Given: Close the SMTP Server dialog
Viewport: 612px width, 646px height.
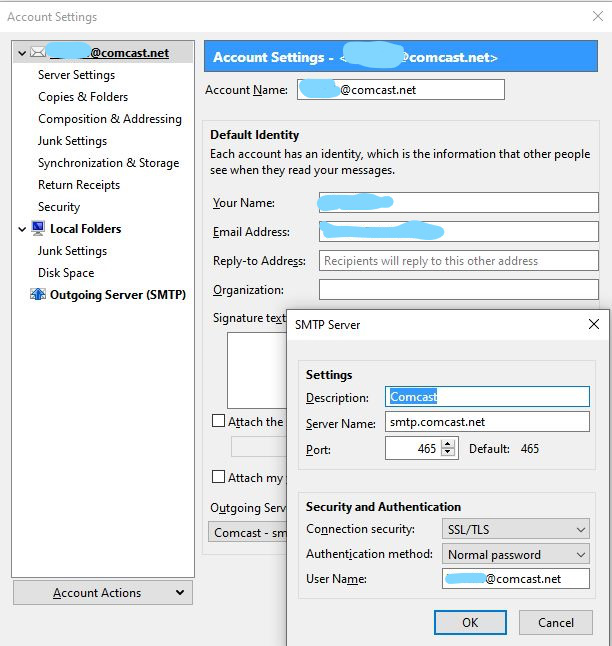Looking at the screenshot, I should coord(593,324).
